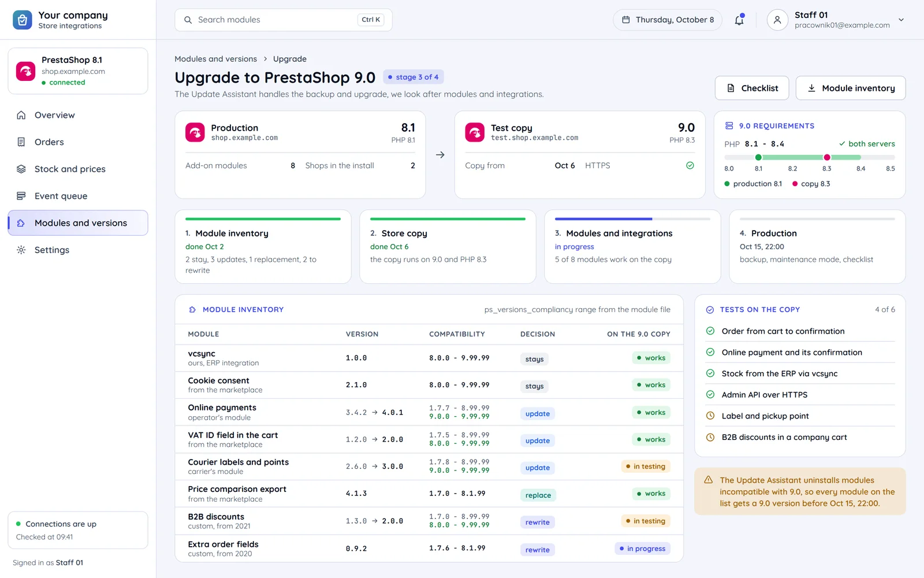Focus the Search modules field
The image size is (924, 578).
click(284, 20)
